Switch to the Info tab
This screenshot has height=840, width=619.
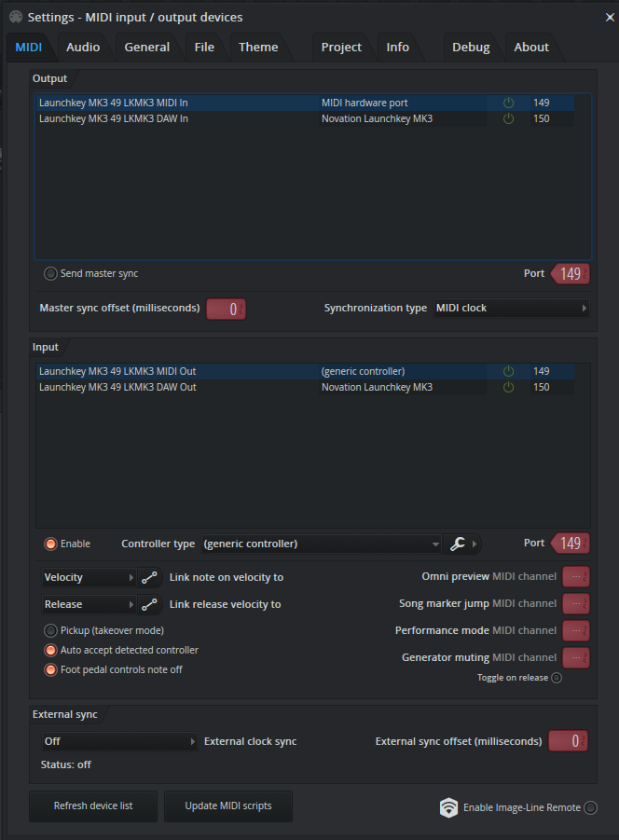(398, 48)
